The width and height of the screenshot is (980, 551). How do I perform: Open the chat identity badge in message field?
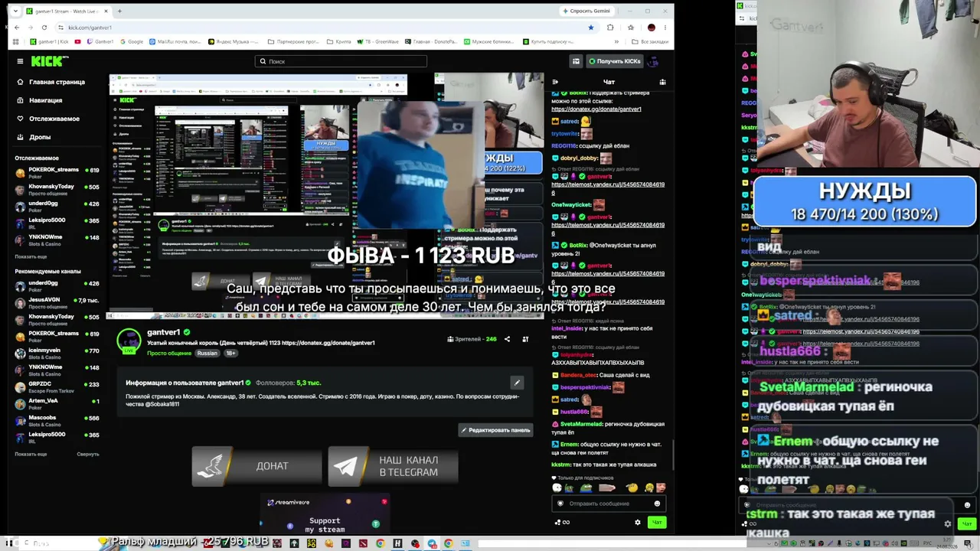tap(560, 504)
